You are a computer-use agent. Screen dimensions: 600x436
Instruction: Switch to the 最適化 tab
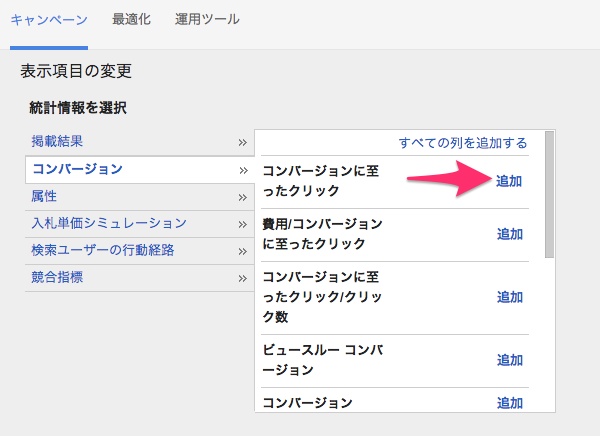(x=131, y=19)
